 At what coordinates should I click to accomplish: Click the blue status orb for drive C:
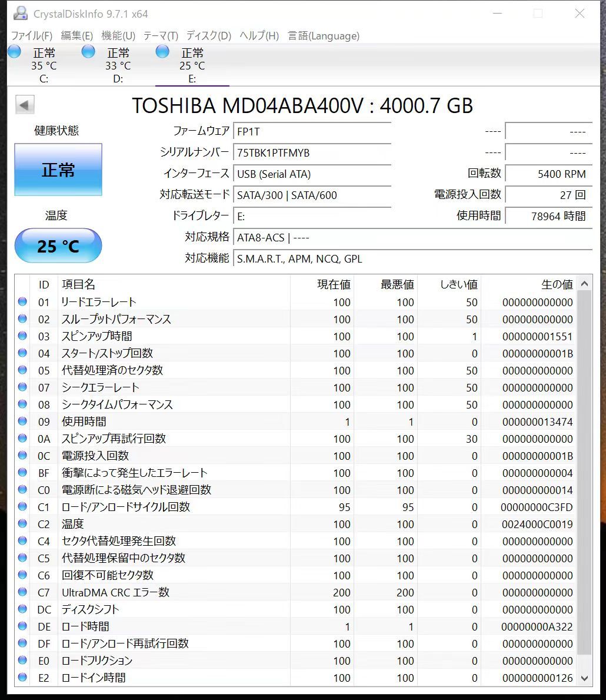14,52
